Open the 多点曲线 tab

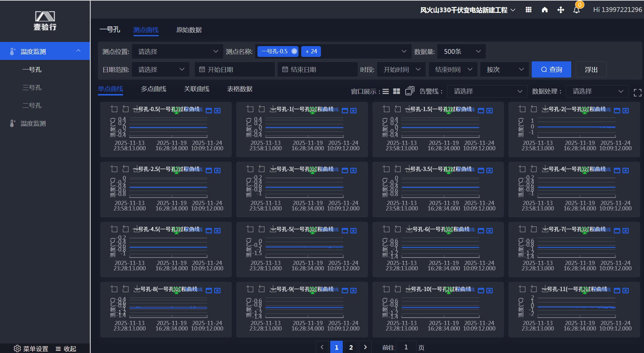point(153,89)
